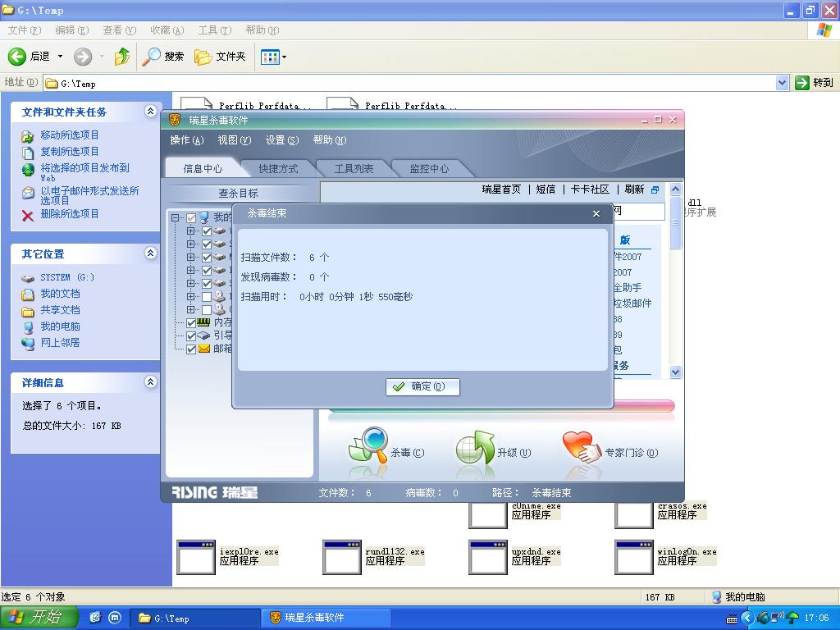This screenshot has width=840, height=630.
Task: Collapse the 我的电脑 tree node
Action: [176, 217]
